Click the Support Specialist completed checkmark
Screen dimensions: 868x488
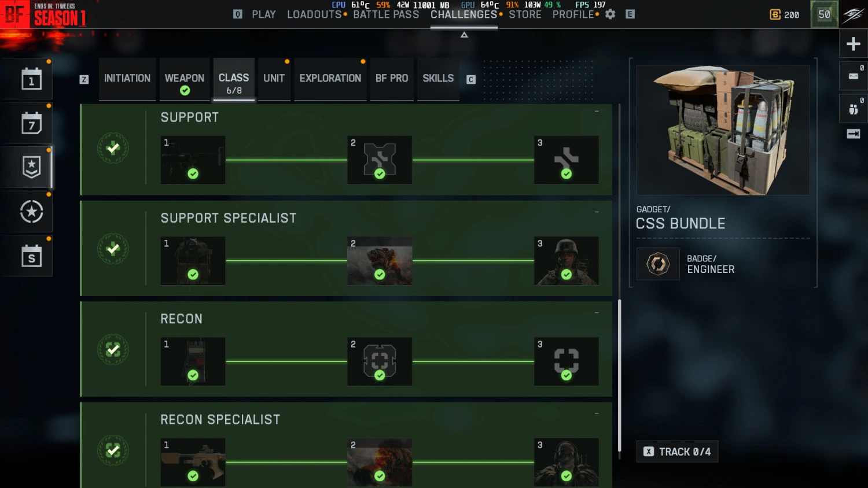pyautogui.click(x=113, y=249)
